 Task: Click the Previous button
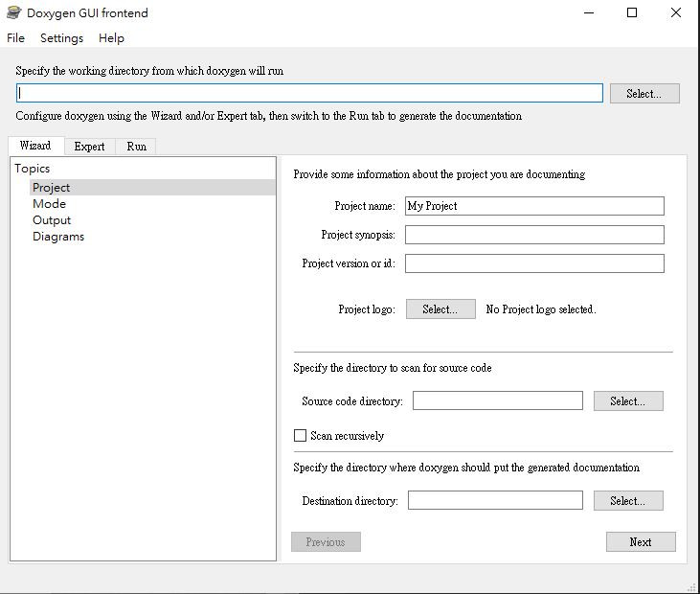326,541
